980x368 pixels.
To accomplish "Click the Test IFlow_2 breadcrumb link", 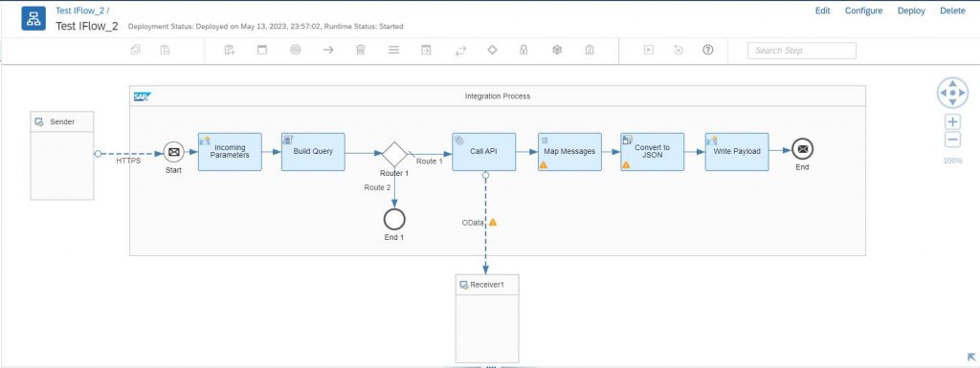I will (80, 11).
